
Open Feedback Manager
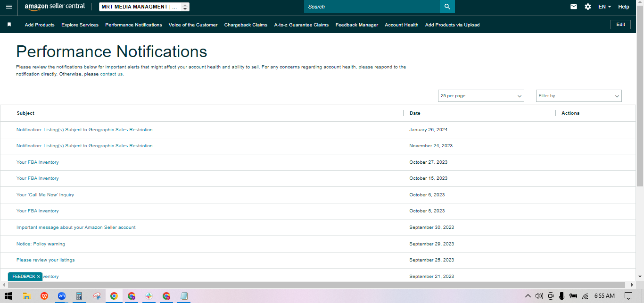pos(357,25)
